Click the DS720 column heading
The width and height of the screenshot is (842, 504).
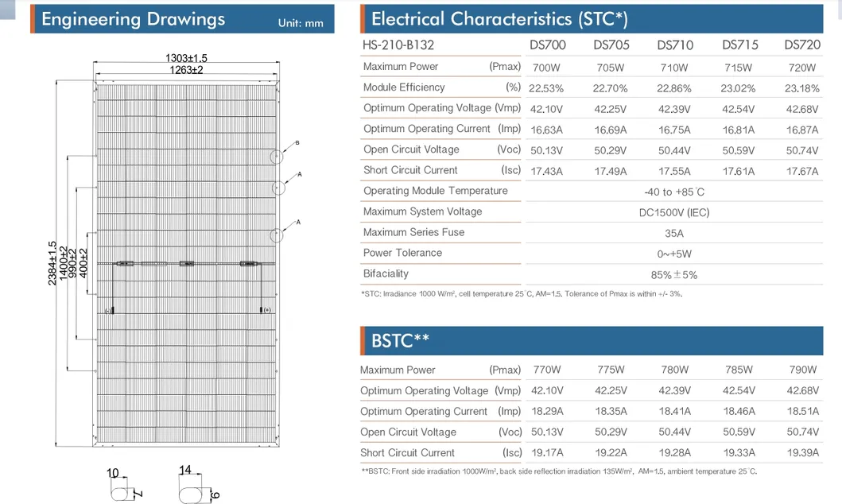802,45
